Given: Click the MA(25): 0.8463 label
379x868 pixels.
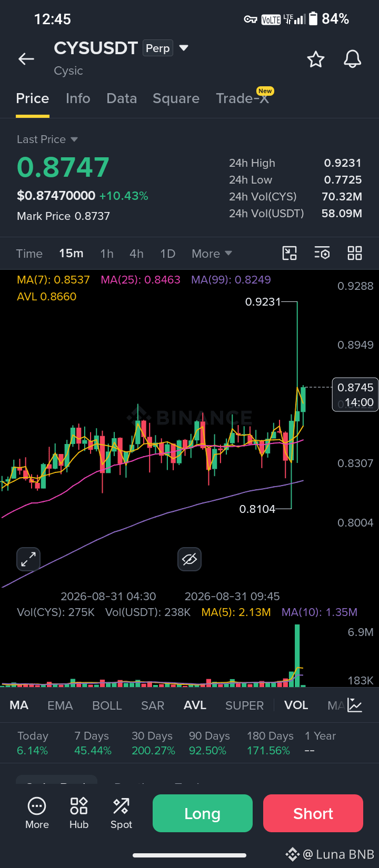Looking at the screenshot, I should coord(141,280).
